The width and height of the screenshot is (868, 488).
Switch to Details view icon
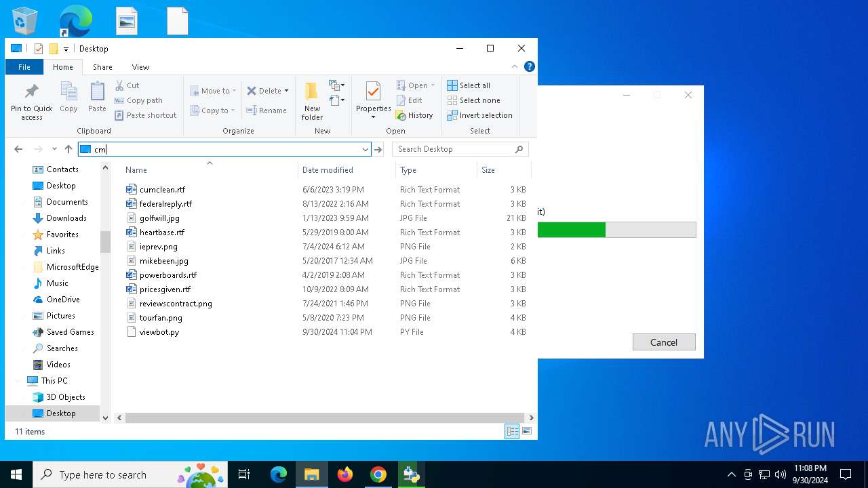512,431
